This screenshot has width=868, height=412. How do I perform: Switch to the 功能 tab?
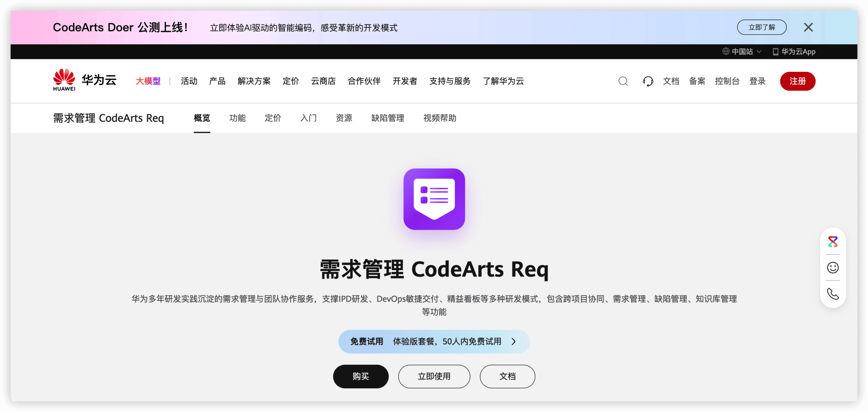tap(237, 118)
